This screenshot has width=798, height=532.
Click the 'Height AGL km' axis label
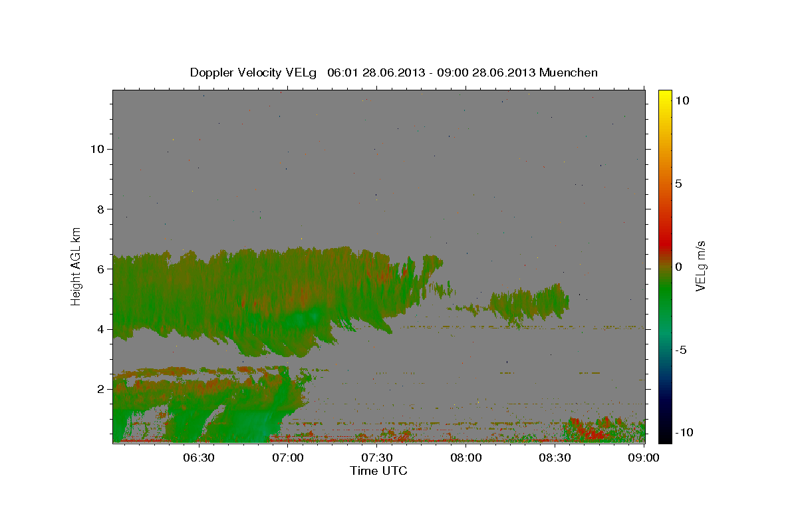[76, 266]
